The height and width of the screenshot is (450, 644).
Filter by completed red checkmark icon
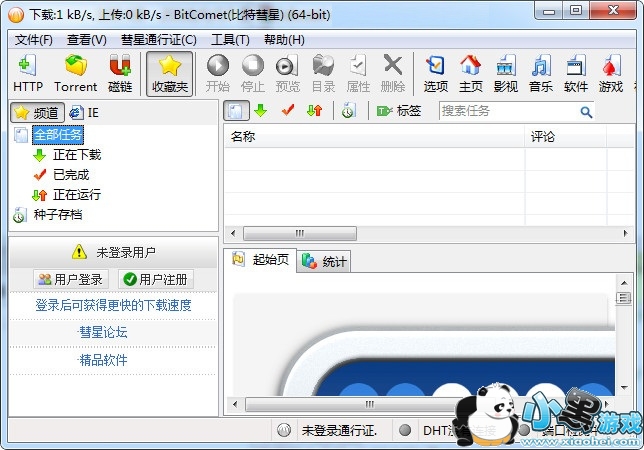288,110
